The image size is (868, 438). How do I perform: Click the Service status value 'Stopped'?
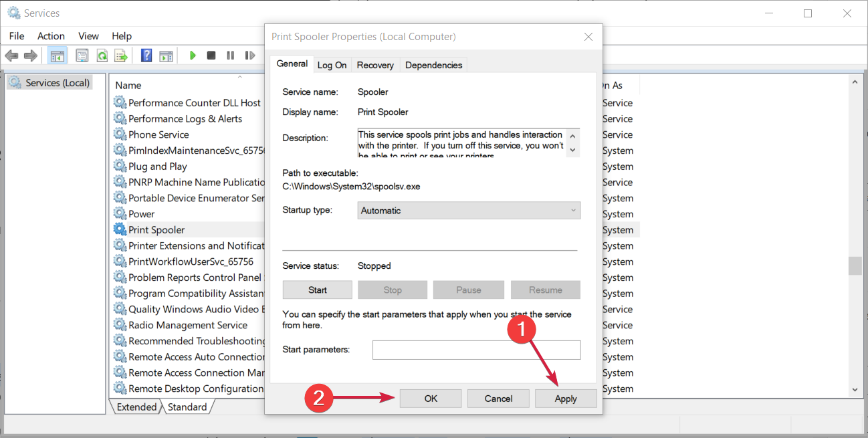coord(374,265)
